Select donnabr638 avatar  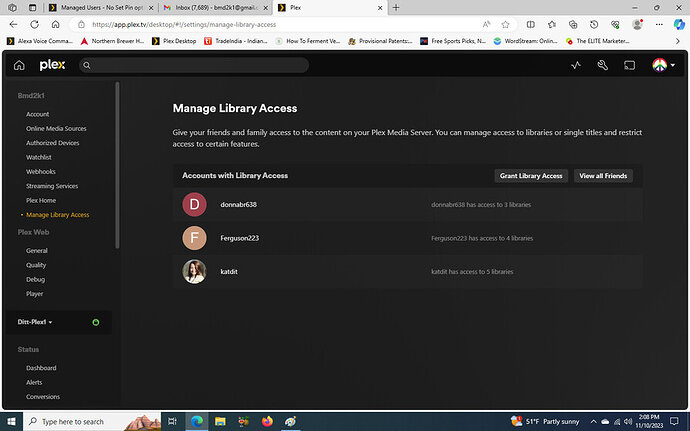coord(194,204)
